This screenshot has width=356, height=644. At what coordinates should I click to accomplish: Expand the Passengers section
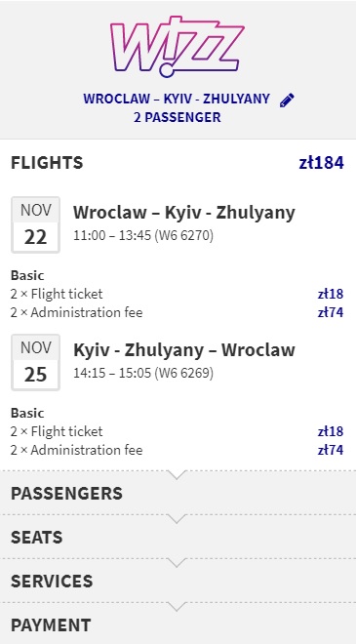click(178, 493)
